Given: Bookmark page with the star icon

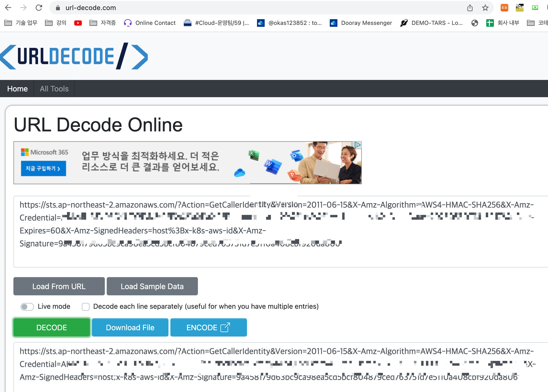Looking at the screenshot, I should click(x=485, y=8).
